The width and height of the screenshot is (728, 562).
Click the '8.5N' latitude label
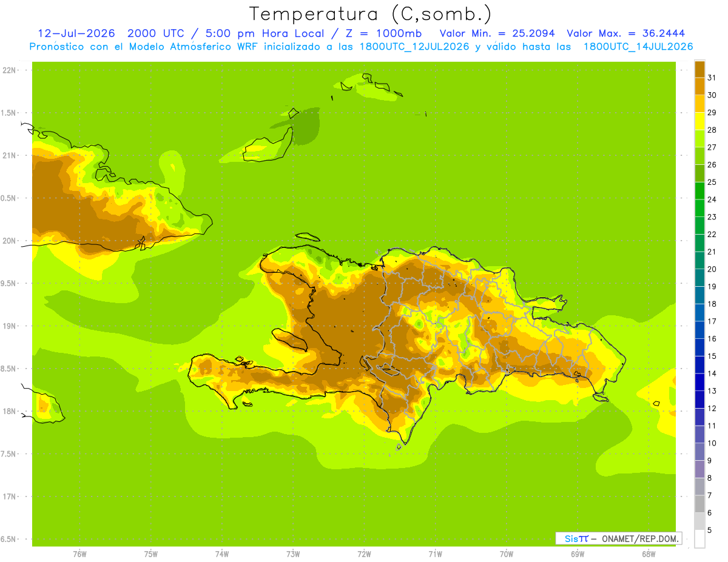point(8,369)
